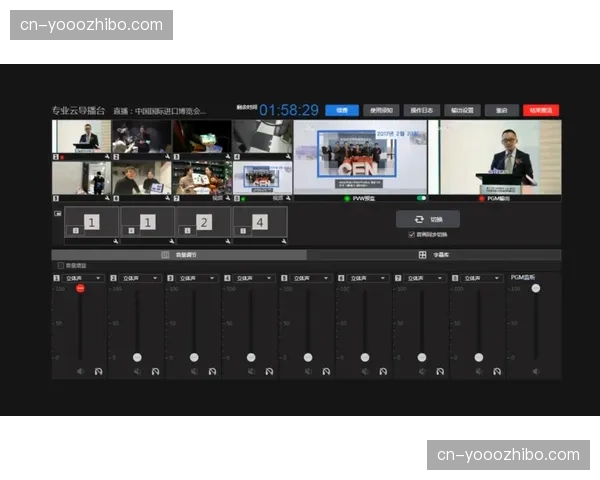Click the PGM monitor volume slider handle
600x480 pixels.
click(536, 288)
